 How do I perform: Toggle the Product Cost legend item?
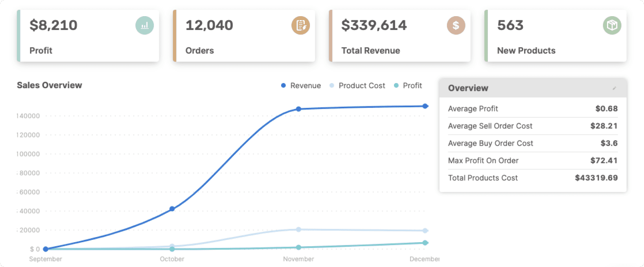[357, 86]
